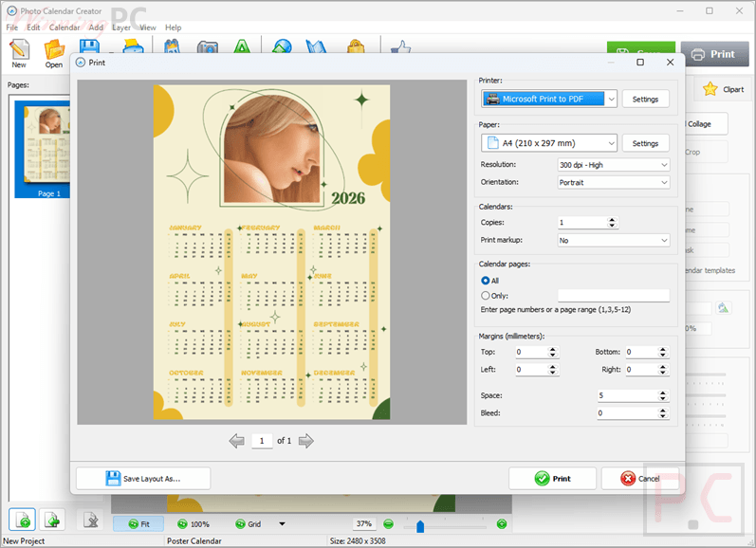Open the Edit menu
The height and width of the screenshot is (548, 756).
pyautogui.click(x=34, y=27)
